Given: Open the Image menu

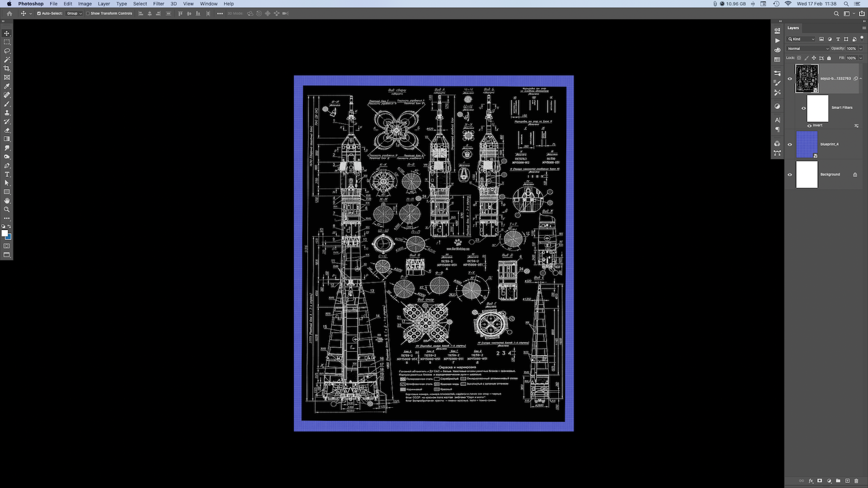Looking at the screenshot, I should [x=85, y=3].
